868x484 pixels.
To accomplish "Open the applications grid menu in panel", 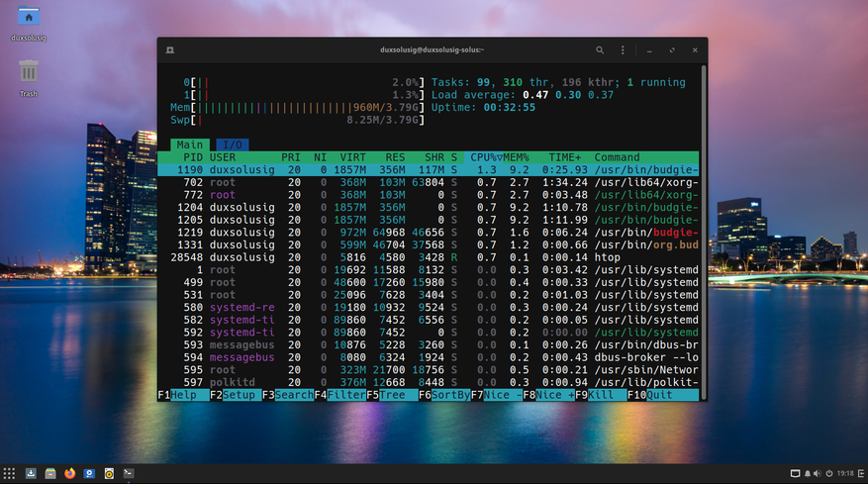I will pyautogui.click(x=10, y=473).
